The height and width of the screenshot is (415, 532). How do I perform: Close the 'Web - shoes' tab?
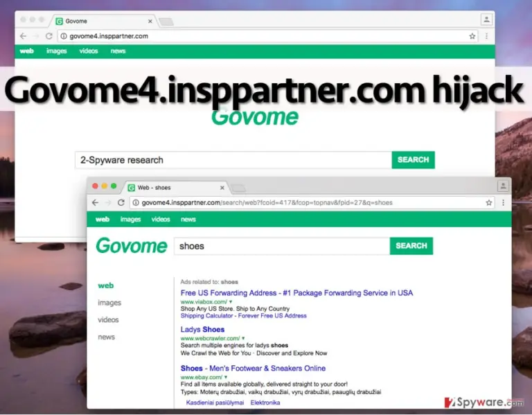[222, 188]
